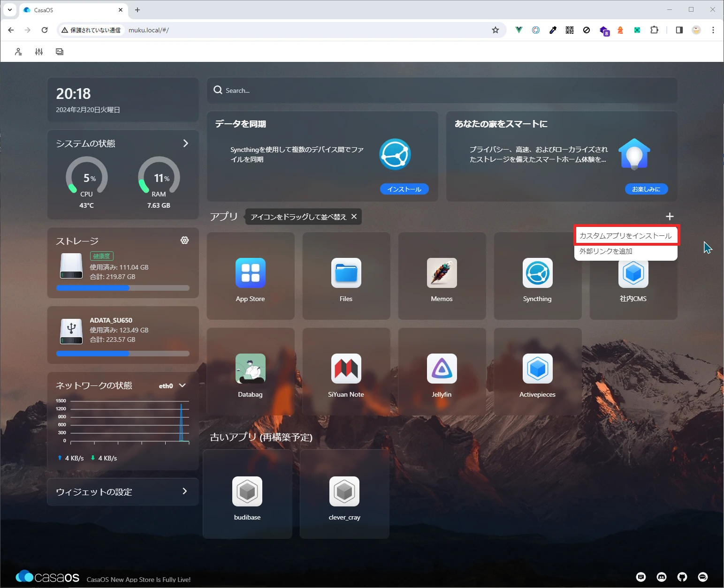The width and height of the screenshot is (724, 588).
Task: Switch to the CasaOS browser tab
Action: click(x=74, y=10)
